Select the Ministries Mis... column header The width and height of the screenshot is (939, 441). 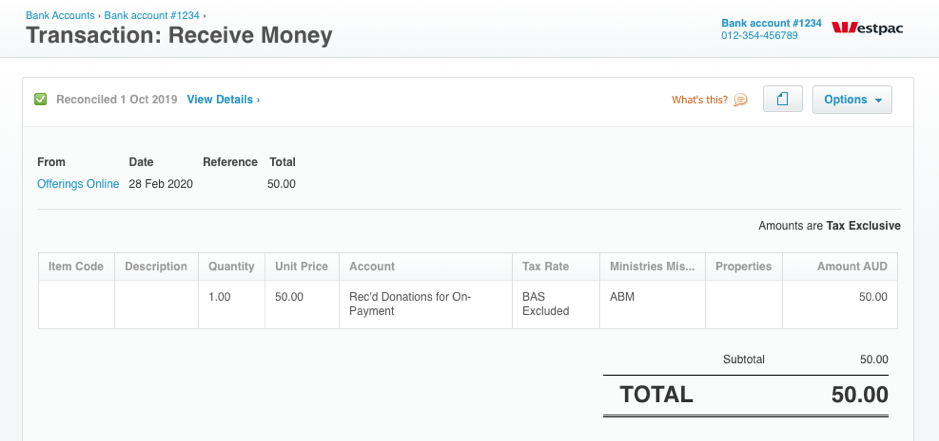(653, 267)
